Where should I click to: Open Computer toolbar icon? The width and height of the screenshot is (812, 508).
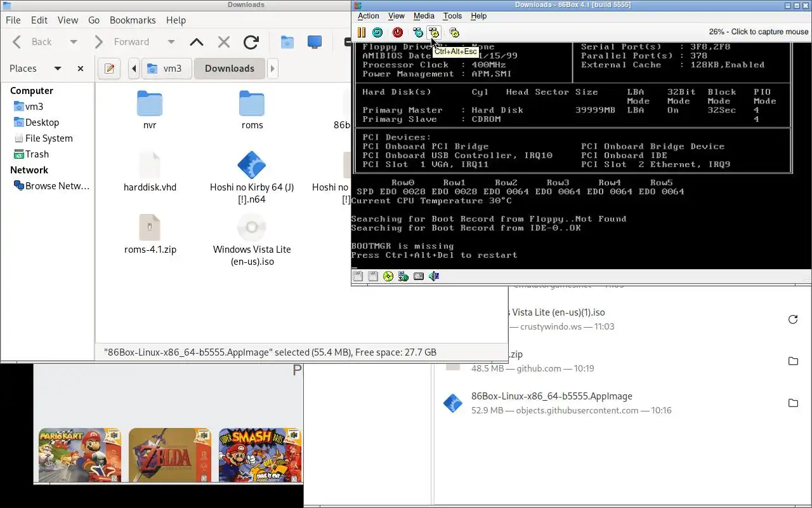click(315, 42)
